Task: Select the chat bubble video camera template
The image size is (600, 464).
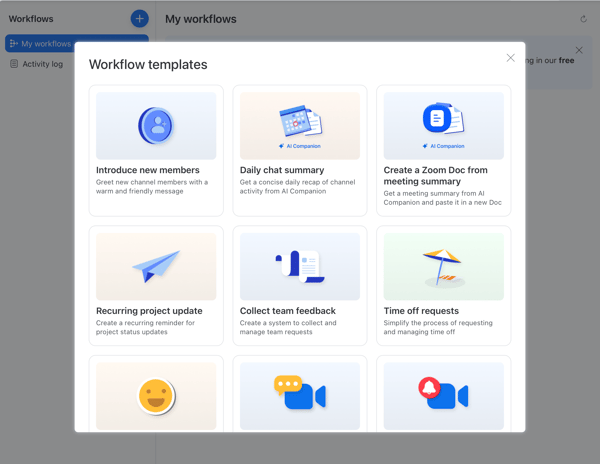Action: (x=300, y=395)
